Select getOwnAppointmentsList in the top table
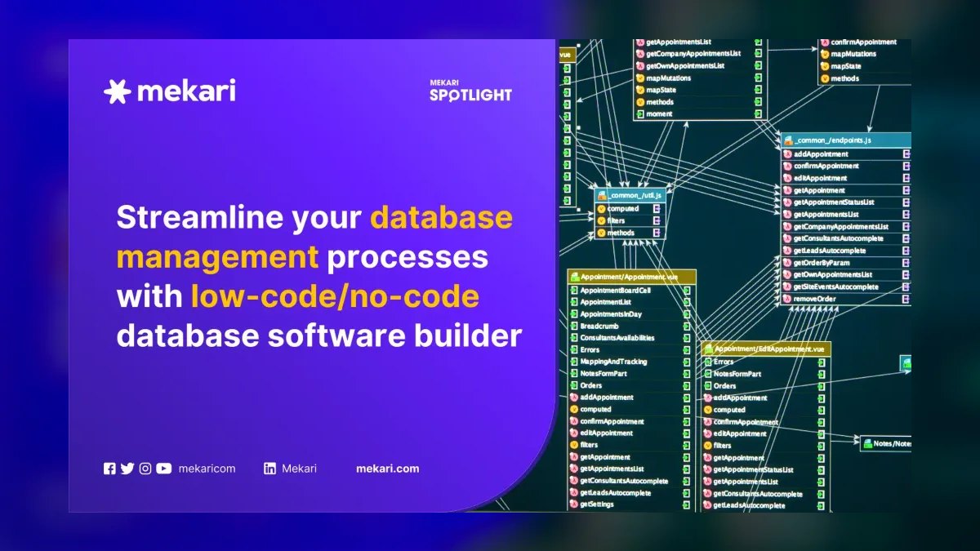 701,65
